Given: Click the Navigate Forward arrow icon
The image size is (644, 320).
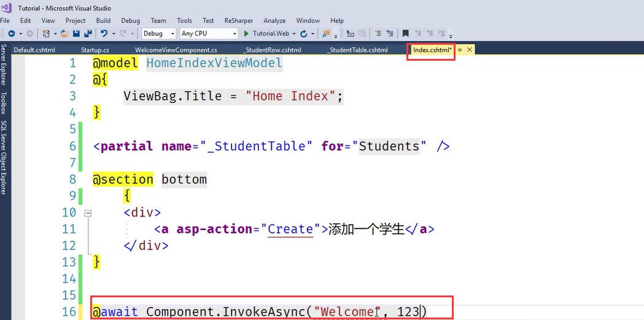Looking at the screenshot, I should (x=29, y=34).
